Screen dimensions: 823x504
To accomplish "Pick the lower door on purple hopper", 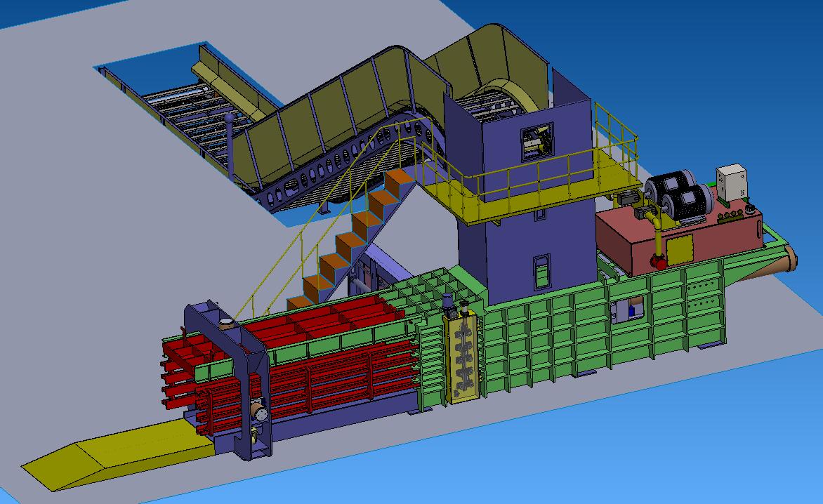I will pyautogui.click(x=541, y=272).
